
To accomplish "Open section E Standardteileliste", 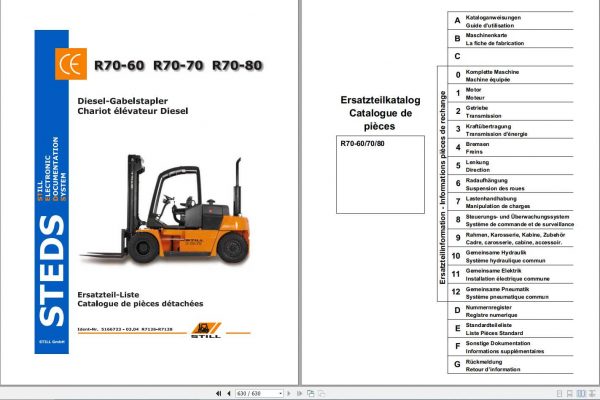I will 510,328.
